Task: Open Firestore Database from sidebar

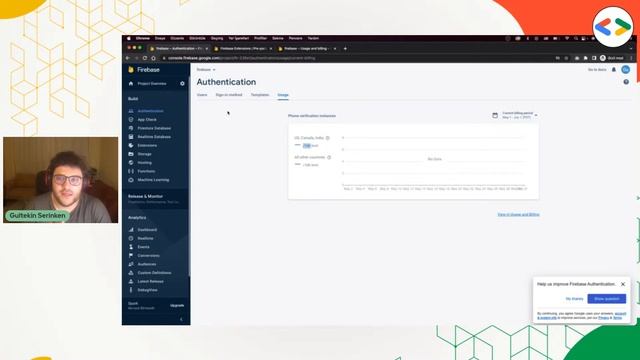Action: pyautogui.click(x=154, y=128)
